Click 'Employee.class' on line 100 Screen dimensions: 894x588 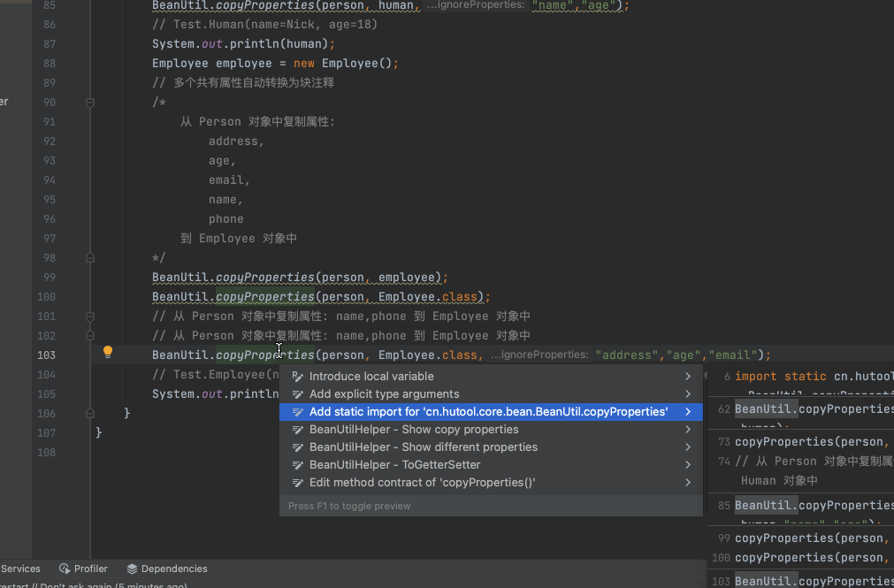[428, 297]
